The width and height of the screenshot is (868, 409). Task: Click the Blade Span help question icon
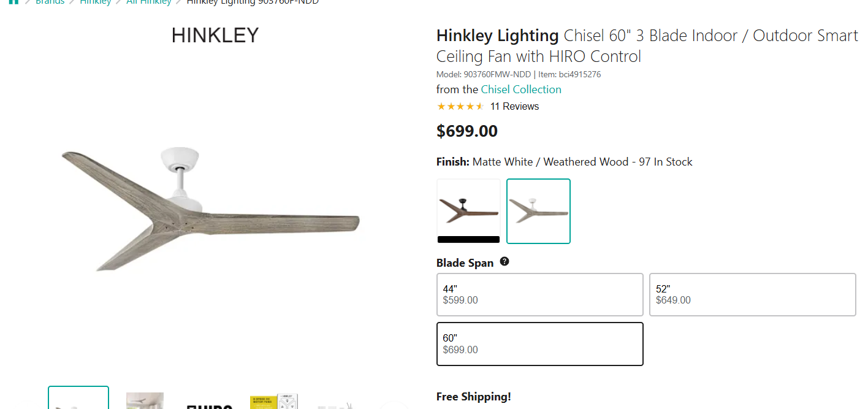coord(504,262)
